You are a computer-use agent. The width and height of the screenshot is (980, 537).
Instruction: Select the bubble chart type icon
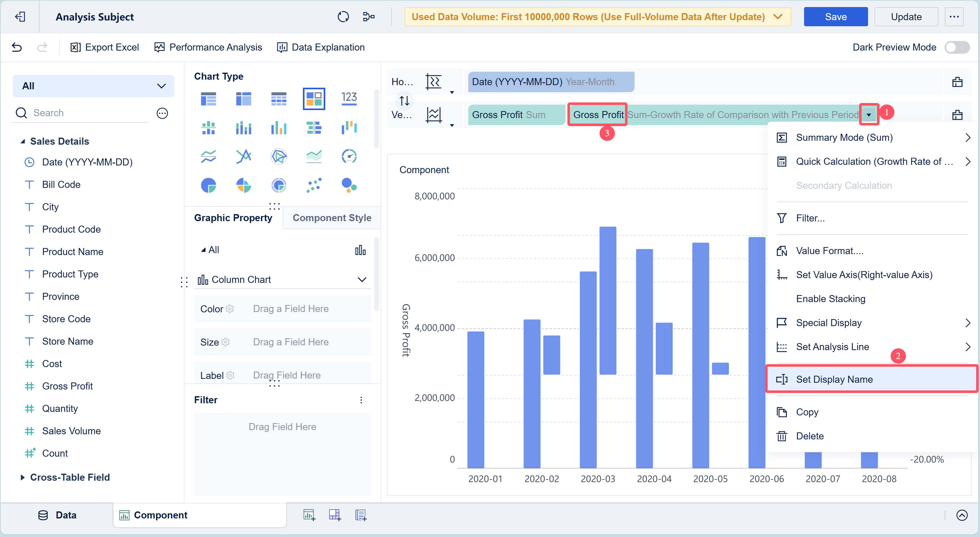pyautogui.click(x=349, y=185)
